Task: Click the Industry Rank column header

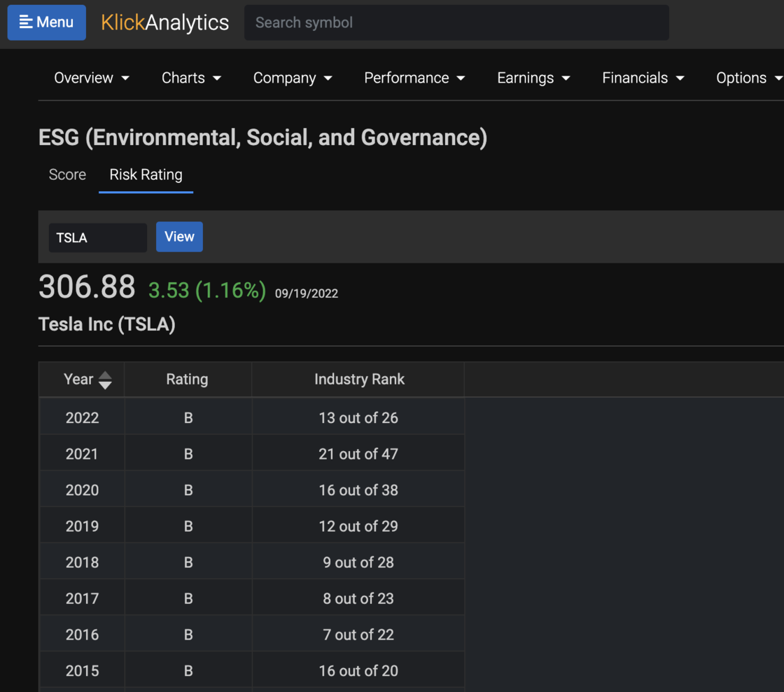Action: [x=359, y=380]
